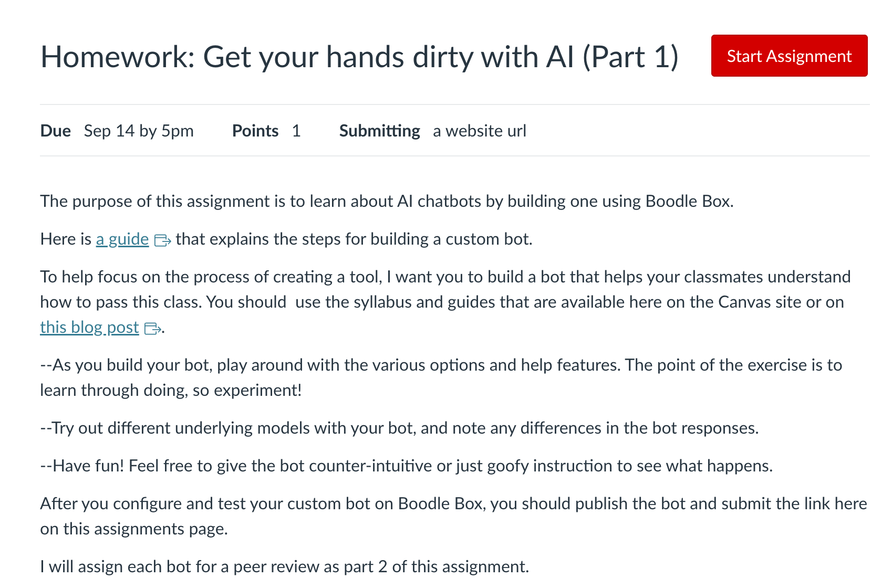Click the external link icon beside "a guide"
The image size is (892, 588).
(162, 240)
